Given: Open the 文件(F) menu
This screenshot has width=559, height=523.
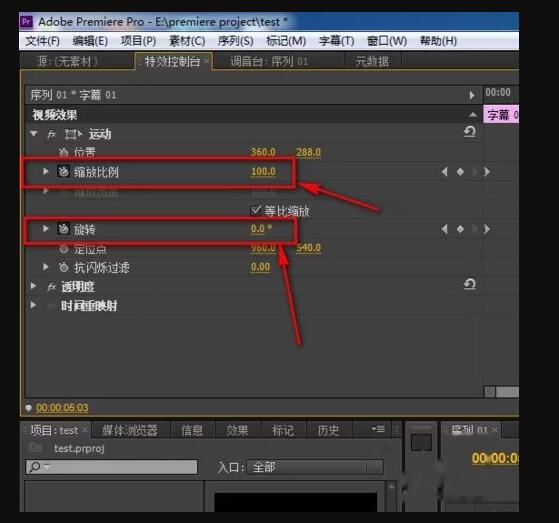Looking at the screenshot, I should pos(42,41).
